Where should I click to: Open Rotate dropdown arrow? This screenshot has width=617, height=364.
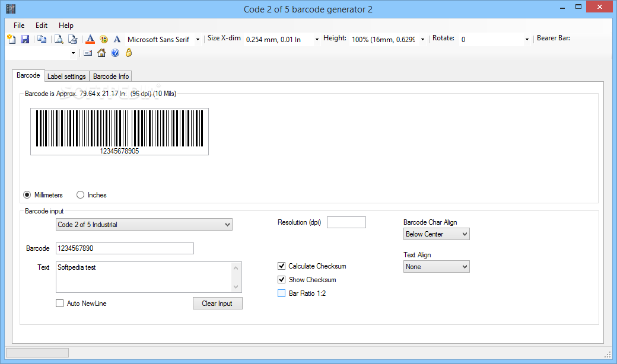click(x=527, y=39)
